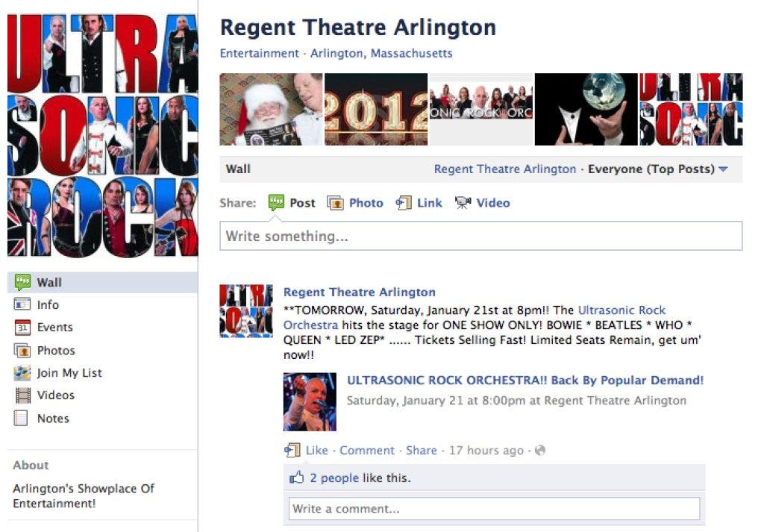Click the Wall header label

click(x=238, y=169)
